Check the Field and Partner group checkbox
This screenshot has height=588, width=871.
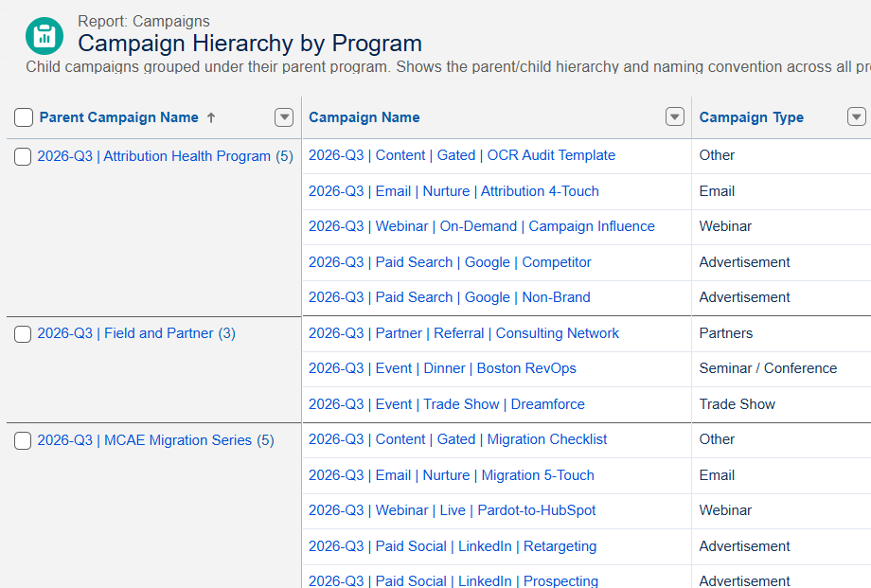(23, 334)
